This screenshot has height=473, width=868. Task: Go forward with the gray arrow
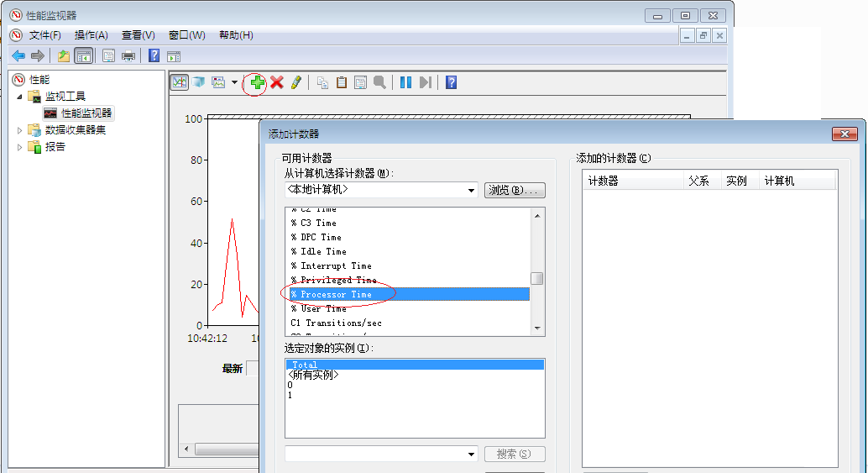click(x=38, y=56)
